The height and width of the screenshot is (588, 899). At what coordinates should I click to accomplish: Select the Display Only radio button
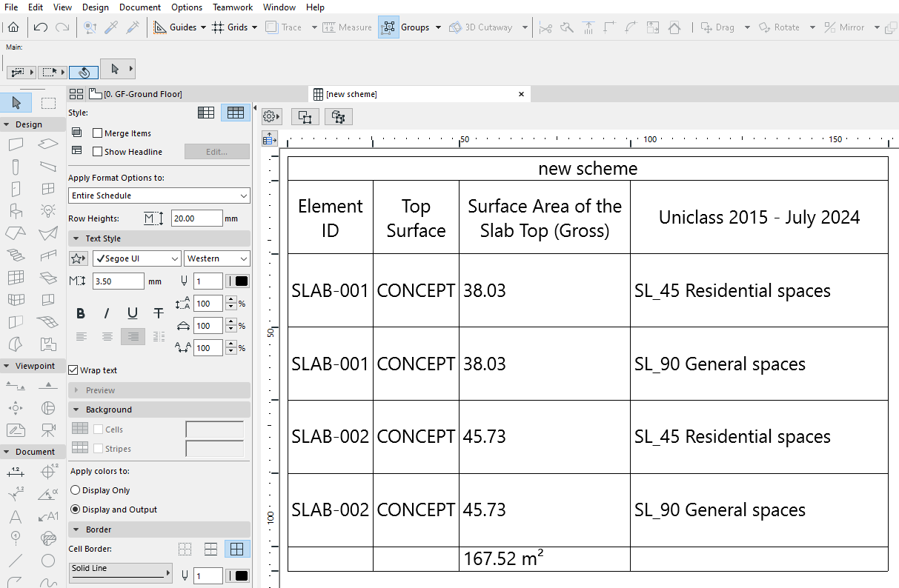coord(75,490)
